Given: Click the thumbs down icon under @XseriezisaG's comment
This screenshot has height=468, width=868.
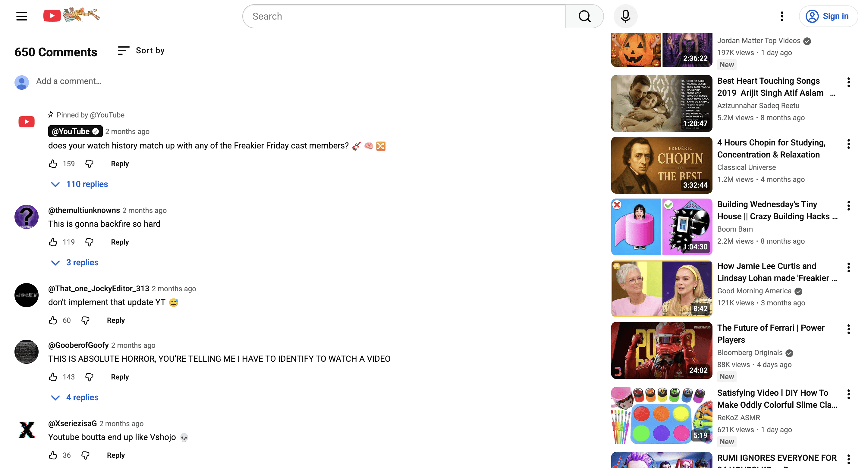Looking at the screenshot, I should click(x=85, y=455).
